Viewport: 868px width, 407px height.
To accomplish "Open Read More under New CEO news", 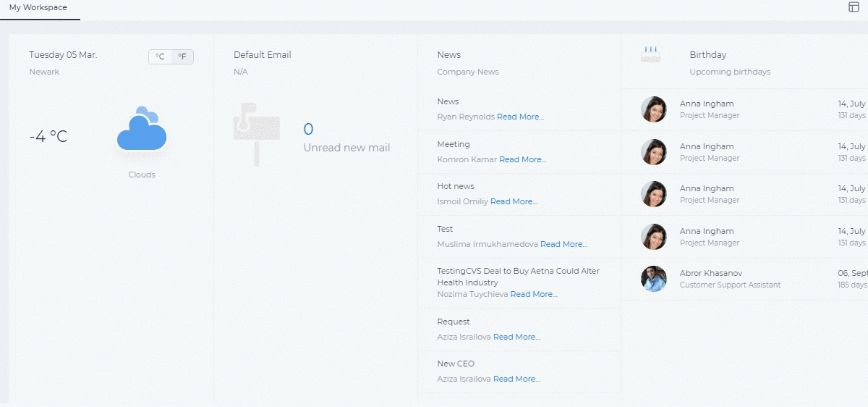I will 516,379.
